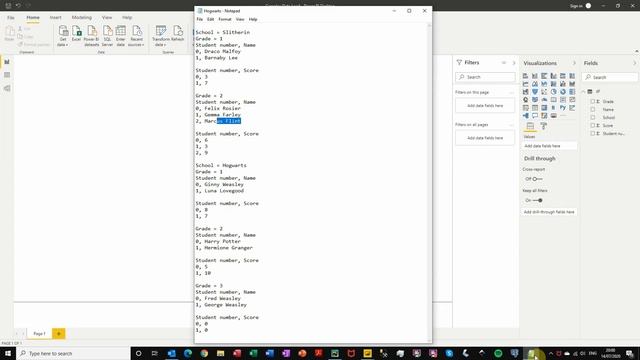
Task: Select the Funnel visual
Action: (x=535, y=92)
